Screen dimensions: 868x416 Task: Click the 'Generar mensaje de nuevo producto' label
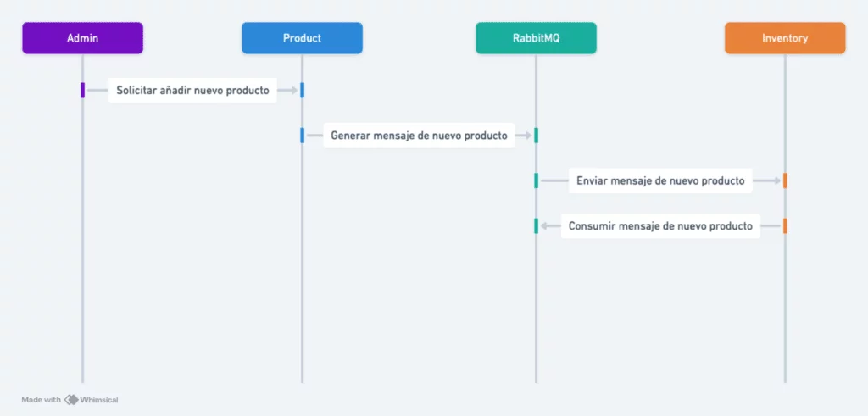(x=419, y=136)
